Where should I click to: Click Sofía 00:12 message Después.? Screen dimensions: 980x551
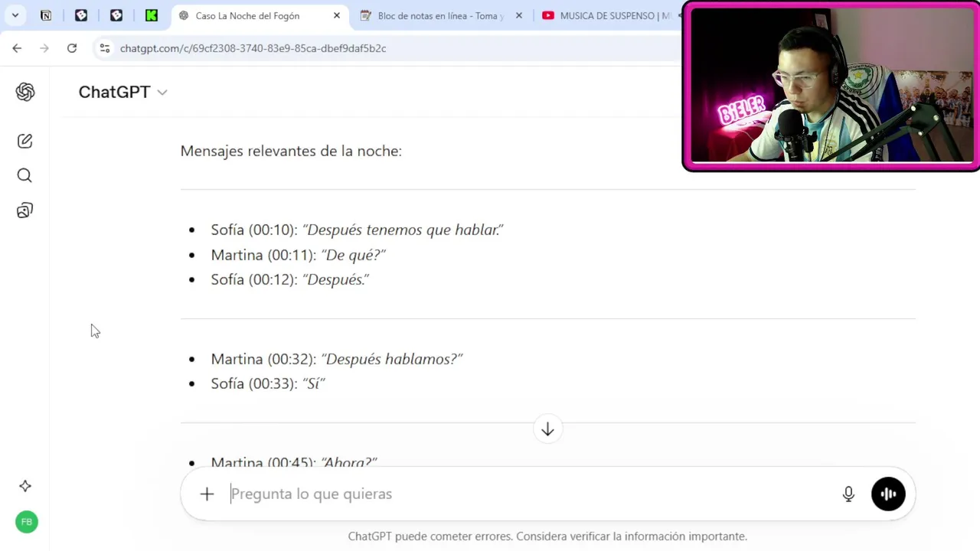click(x=290, y=279)
